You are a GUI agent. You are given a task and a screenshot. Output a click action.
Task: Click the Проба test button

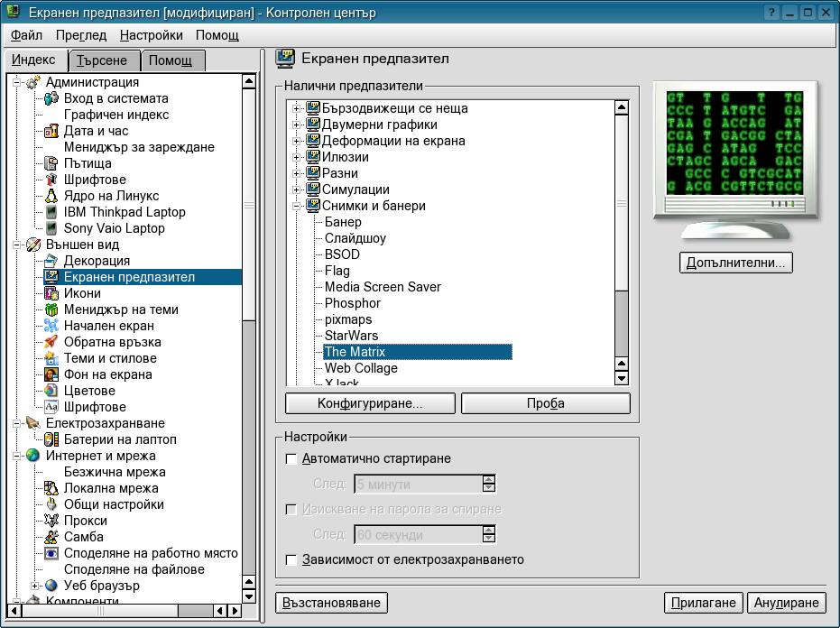pos(545,403)
